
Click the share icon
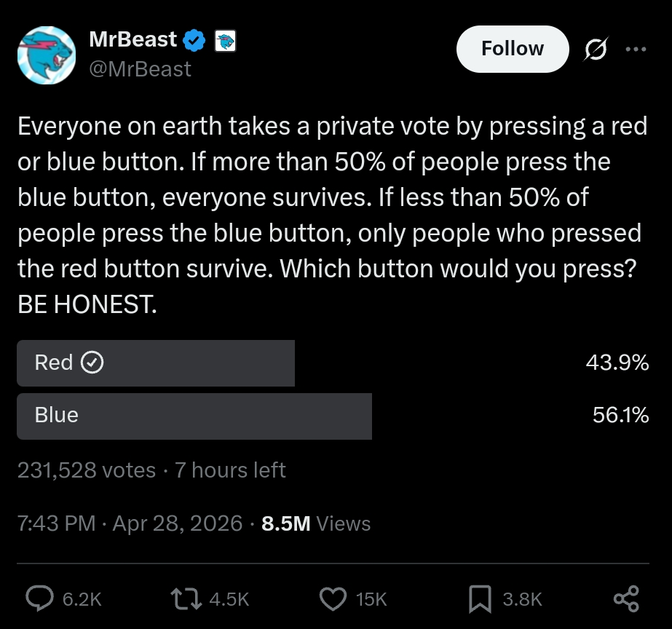[626, 598]
